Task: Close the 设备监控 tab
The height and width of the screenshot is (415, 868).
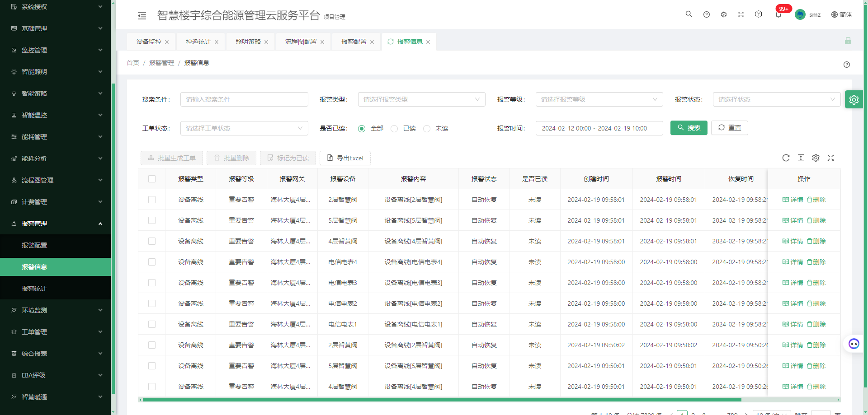Action: (x=167, y=42)
